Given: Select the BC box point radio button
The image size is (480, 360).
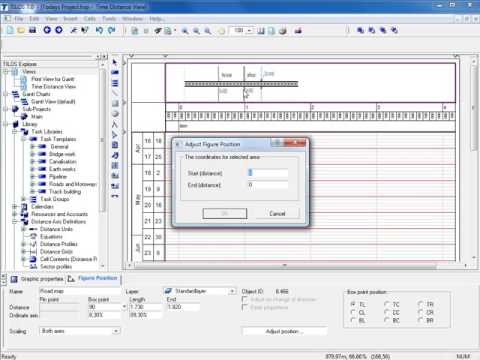Looking at the screenshot, I should (387, 320).
